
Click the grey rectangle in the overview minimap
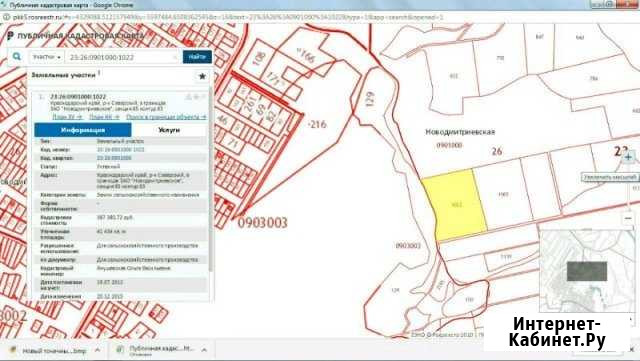[x=587, y=271]
